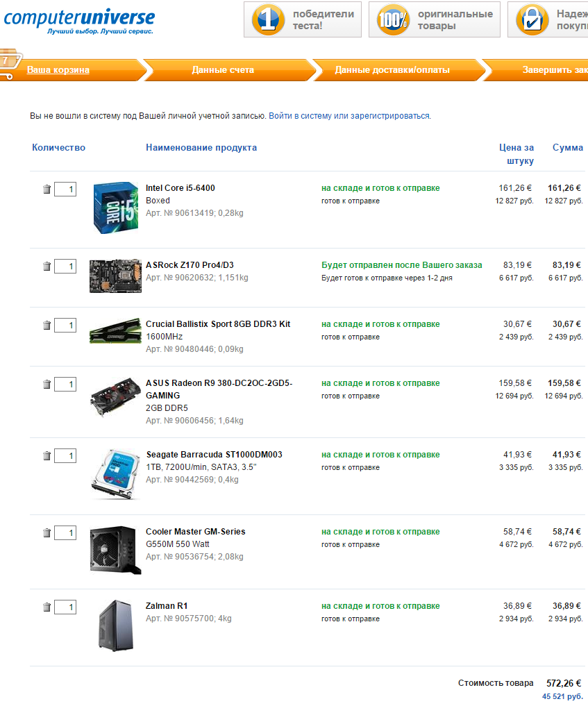
Task: View Crucial Ballistix RAM thumbnail
Action: click(x=115, y=331)
